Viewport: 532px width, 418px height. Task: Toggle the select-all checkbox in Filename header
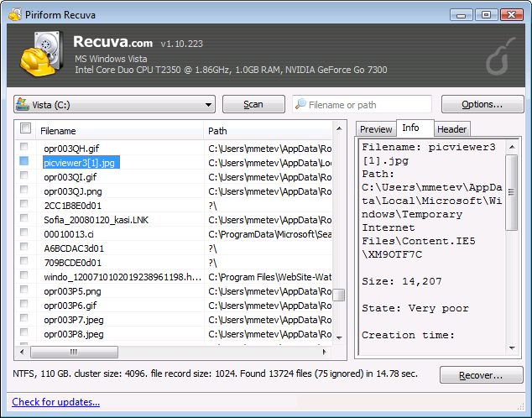[25, 128]
